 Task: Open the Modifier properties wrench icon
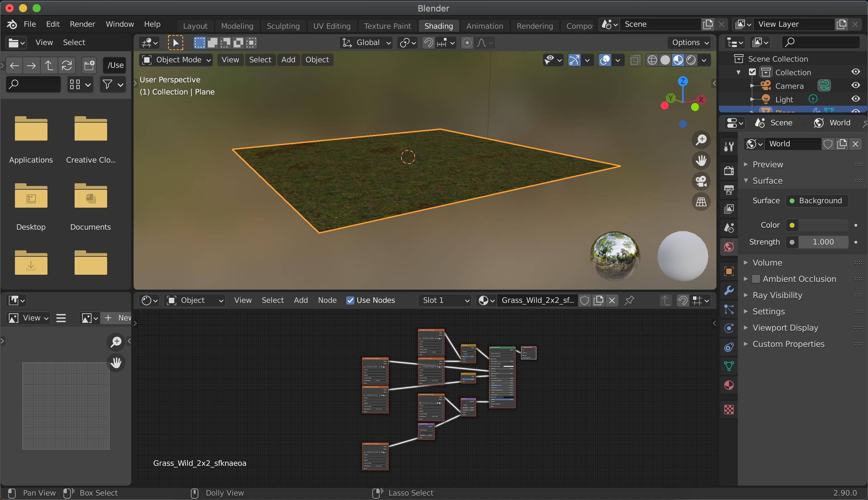[729, 290]
